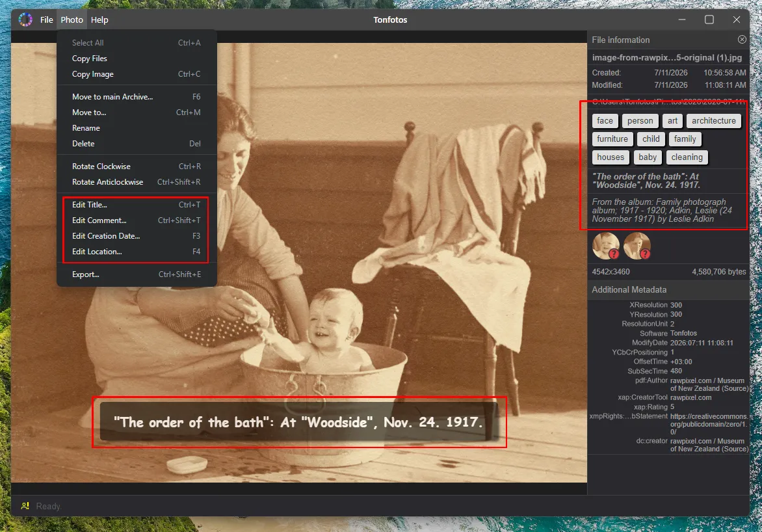
Task: Choose Select All from Photo menu
Action: pyautogui.click(x=136, y=43)
